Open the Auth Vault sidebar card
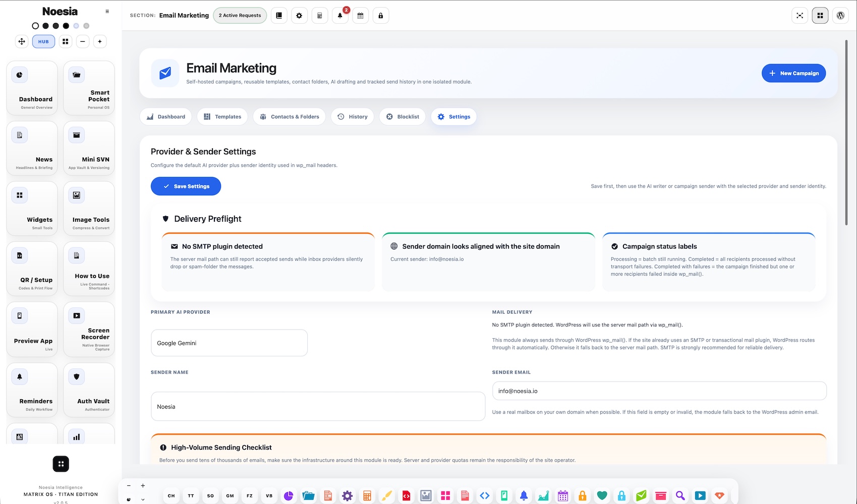The width and height of the screenshot is (857, 504). coord(89,390)
